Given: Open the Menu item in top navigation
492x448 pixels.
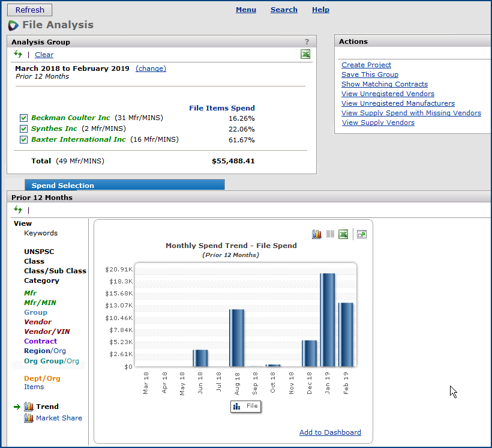Looking at the screenshot, I should click(x=246, y=10).
